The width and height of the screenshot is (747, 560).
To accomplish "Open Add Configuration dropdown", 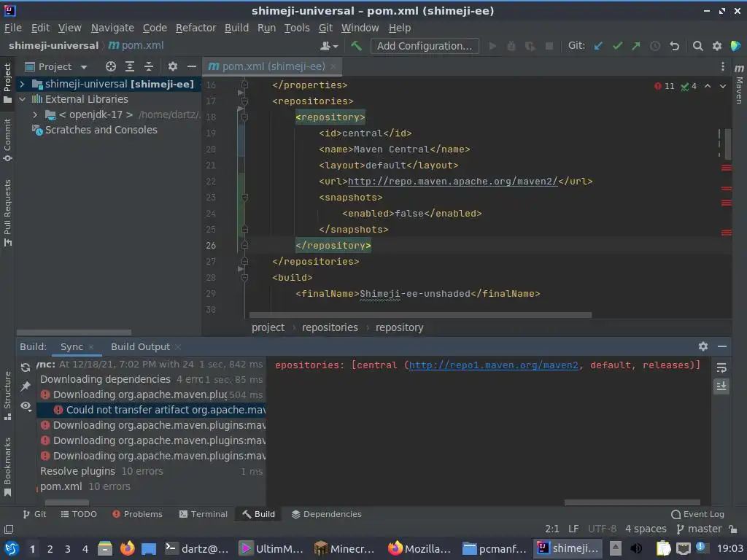I will (x=425, y=46).
